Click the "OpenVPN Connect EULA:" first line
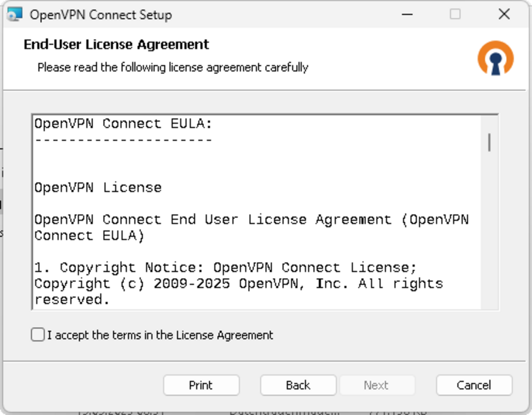532x415 pixels. (124, 124)
